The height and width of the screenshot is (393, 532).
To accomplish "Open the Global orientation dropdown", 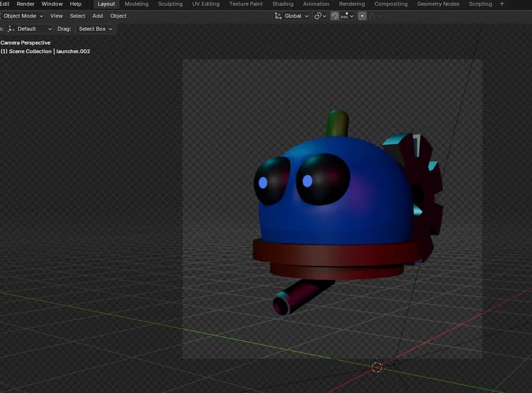I will pos(293,16).
